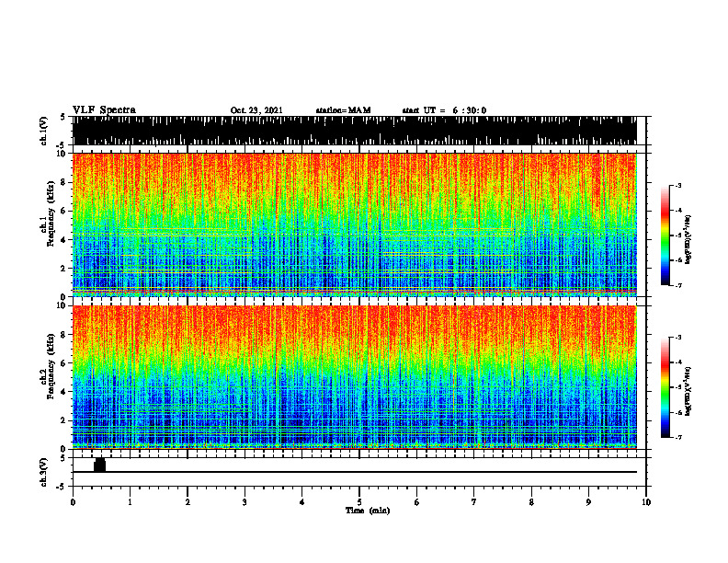Click the black pulse in ch.3 panel
This screenshot has width=728, height=563.
click(x=100, y=465)
